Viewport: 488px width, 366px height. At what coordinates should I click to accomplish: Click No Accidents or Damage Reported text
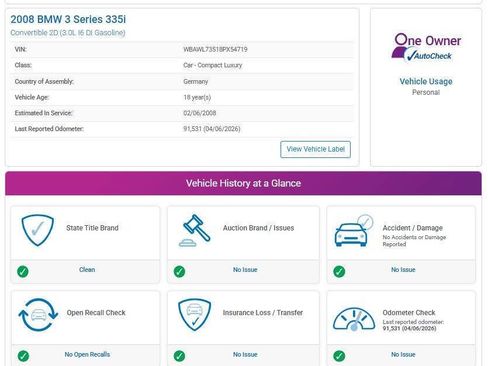pyautogui.click(x=414, y=241)
